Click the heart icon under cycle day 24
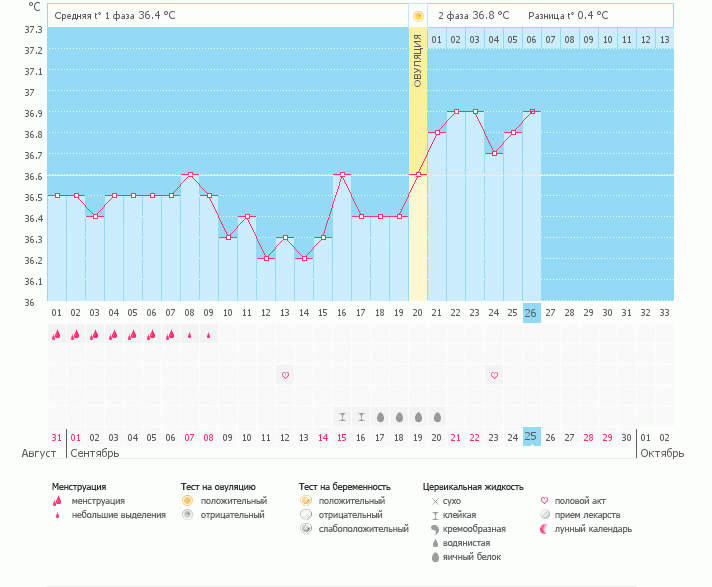 click(x=494, y=375)
